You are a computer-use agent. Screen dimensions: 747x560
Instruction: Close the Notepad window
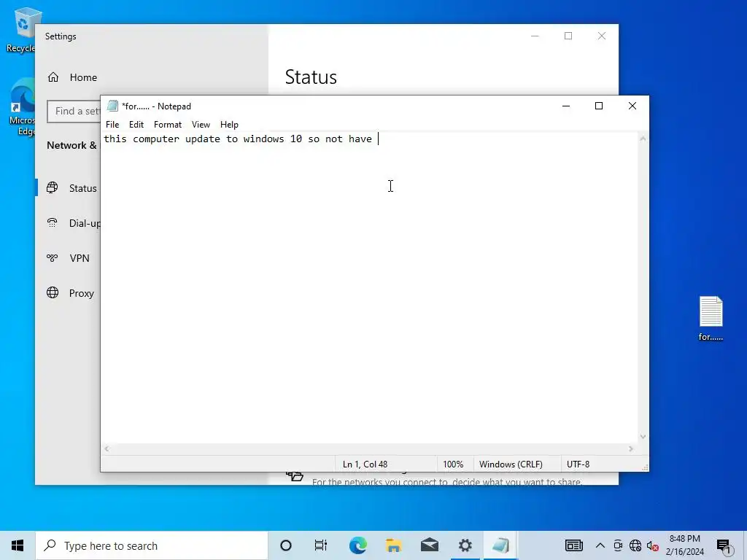coord(632,106)
